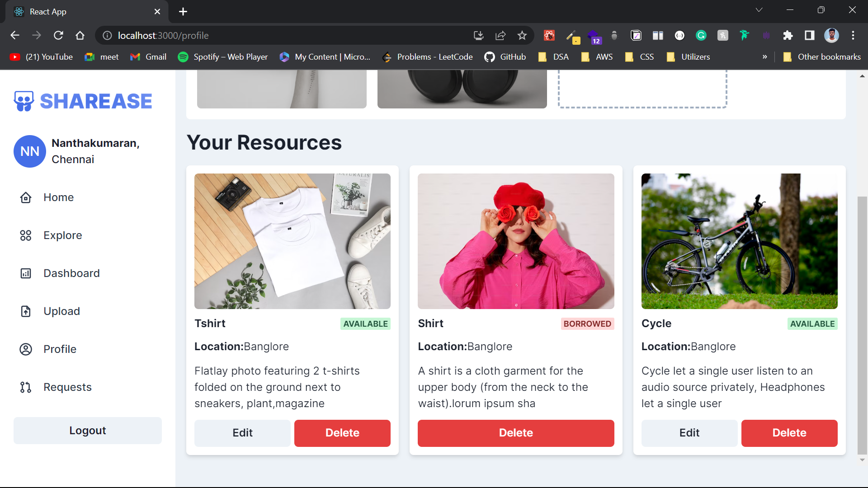Edit the Tshirt resource
The height and width of the screenshot is (488, 868).
click(242, 433)
